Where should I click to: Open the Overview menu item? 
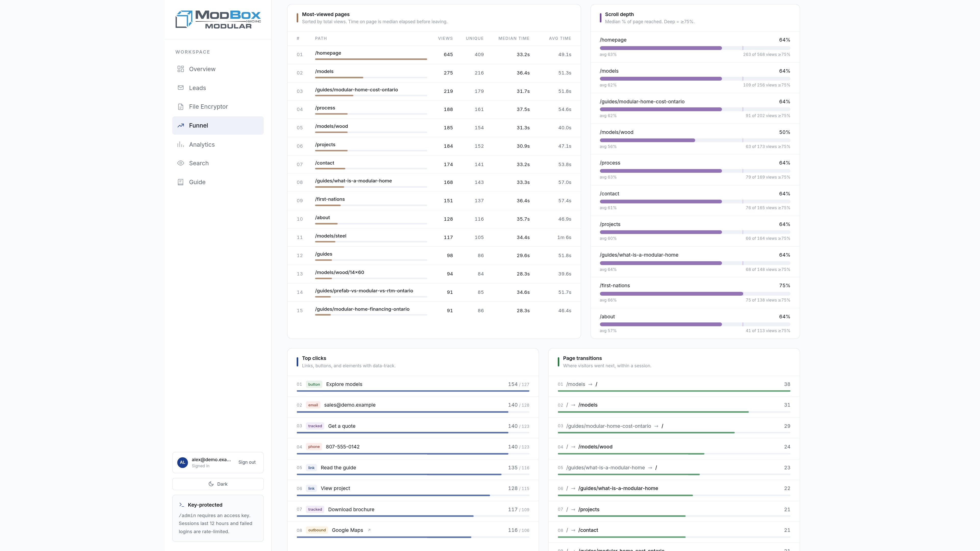pyautogui.click(x=218, y=69)
